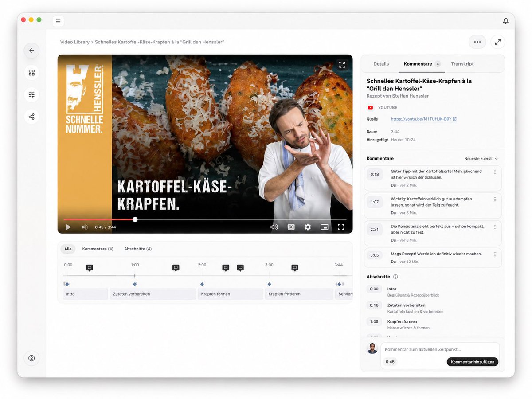Click the timeline playhead track
This screenshot has height=399, width=532.
[207, 276]
